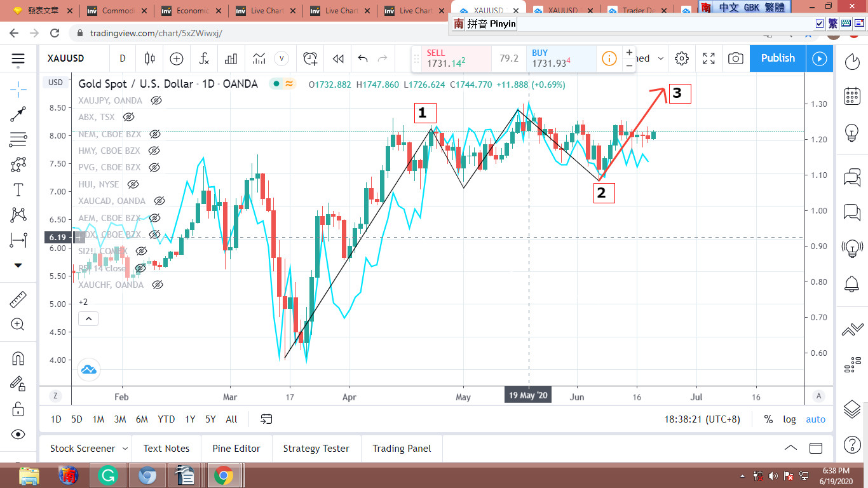This screenshot has width=868, height=488.
Task: Open the ideas stream broadcast panel
Action: click(x=851, y=247)
